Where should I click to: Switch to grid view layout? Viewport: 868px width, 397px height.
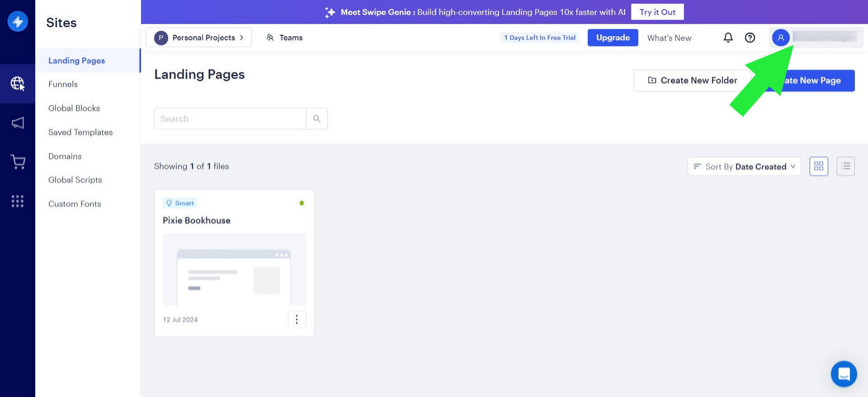click(818, 166)
